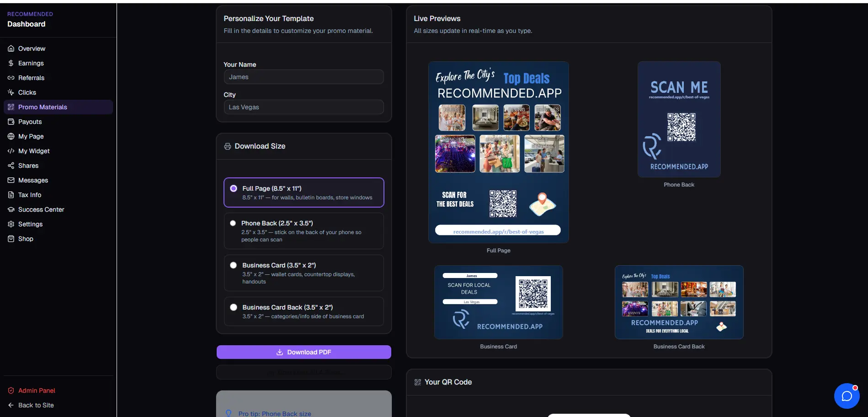Click the Phone Back preview thumbnail

[679, 119]
